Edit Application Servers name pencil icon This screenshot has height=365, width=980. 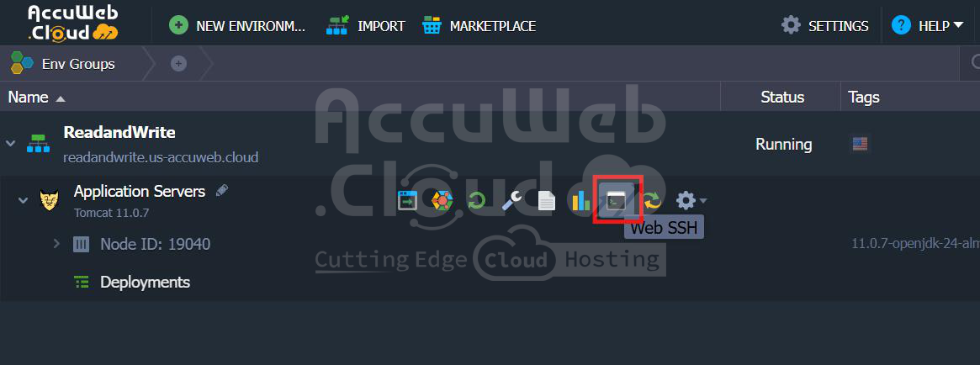coord(222,191)
